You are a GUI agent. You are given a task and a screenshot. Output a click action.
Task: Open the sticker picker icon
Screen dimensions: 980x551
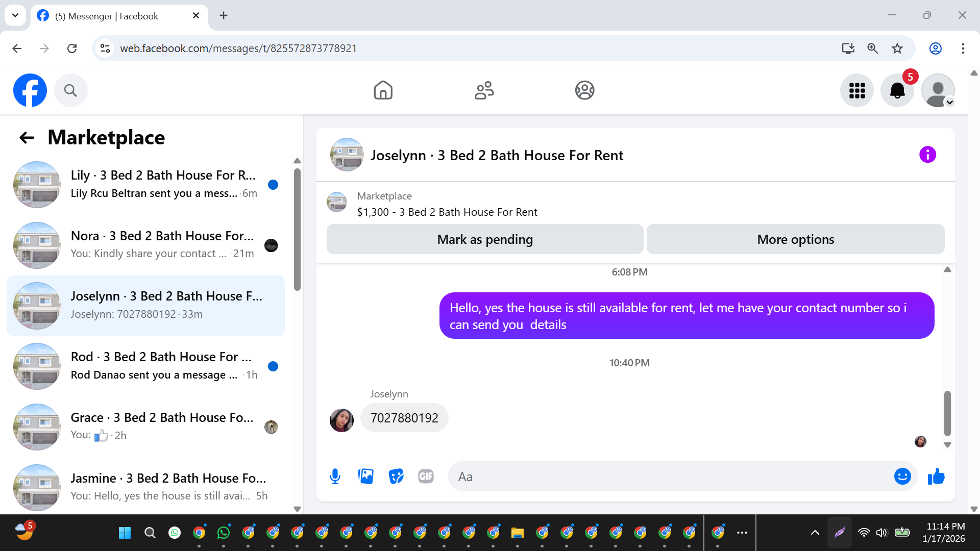point(396,477)
